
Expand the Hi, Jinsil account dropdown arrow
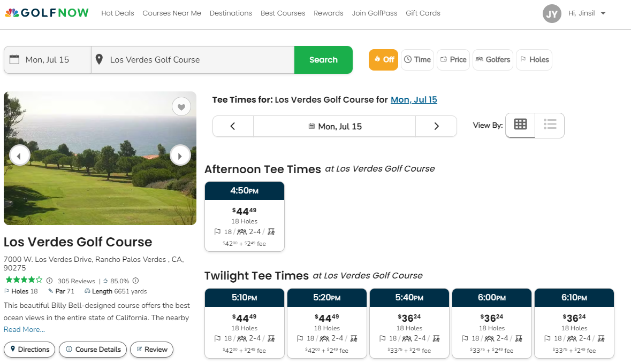[x=603, y=13]
